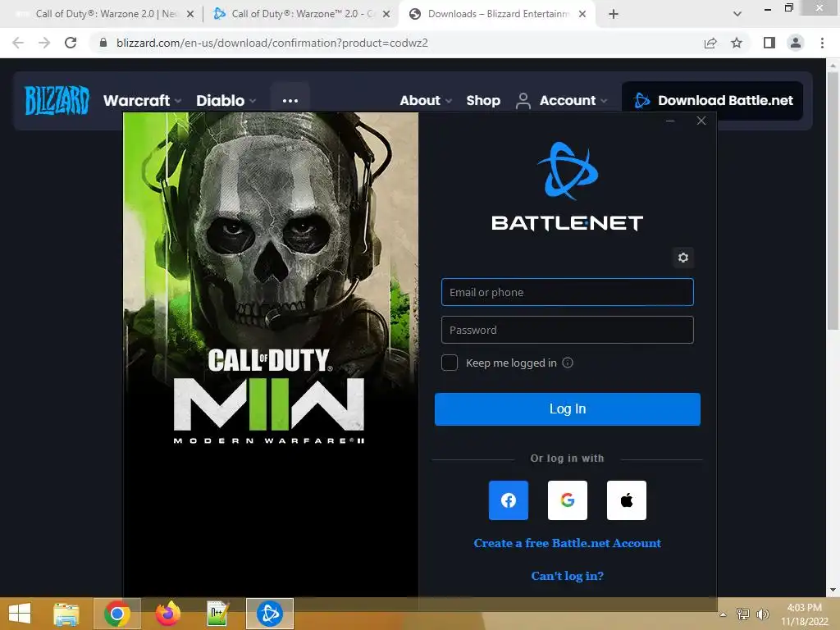Open Create a free Battle.net Account link

tap(568, 543)
